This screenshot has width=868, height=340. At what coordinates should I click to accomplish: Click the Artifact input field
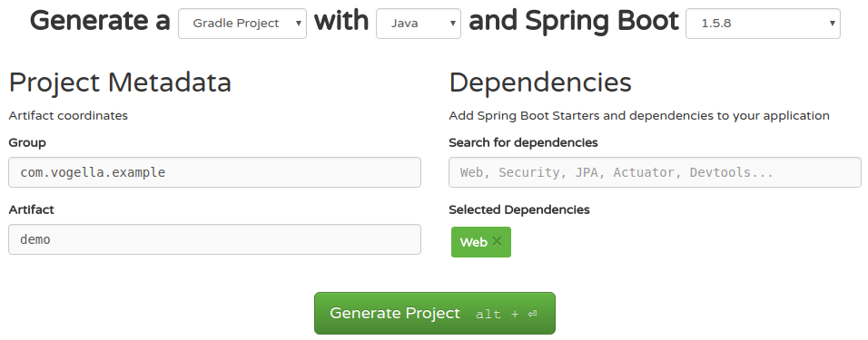pos(215,239)
